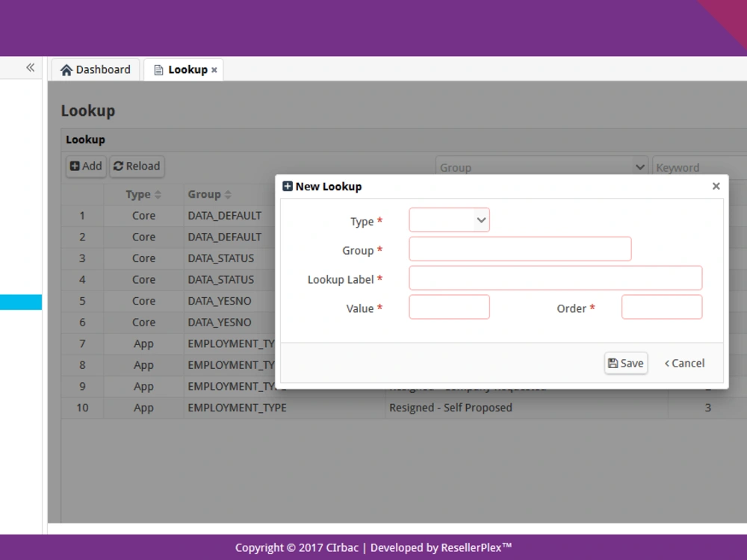Close the New Lookup dialog with the x icon
Image resolution: width=747 pixels, height=560 pixels.
coord(716,186)
